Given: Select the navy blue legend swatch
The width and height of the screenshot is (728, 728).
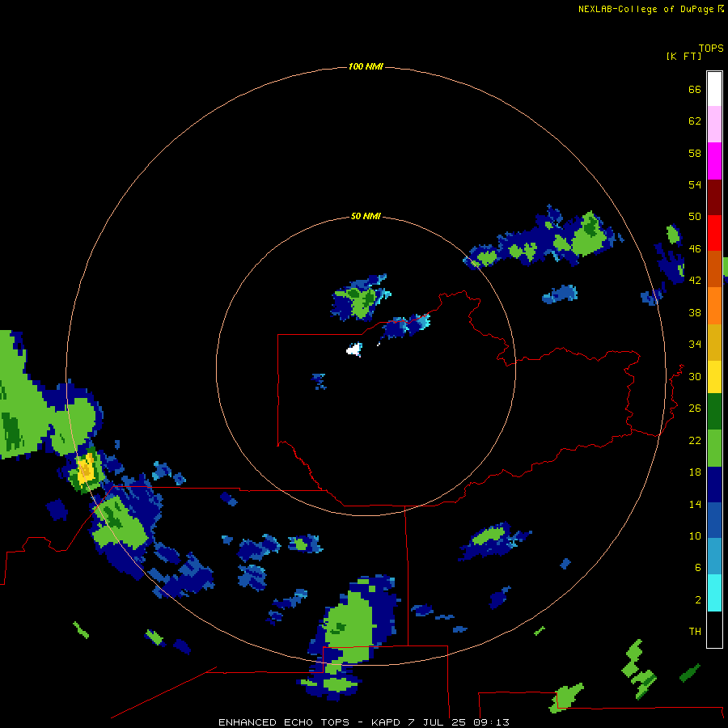Looking at the screenshot, I should (714, 485).
